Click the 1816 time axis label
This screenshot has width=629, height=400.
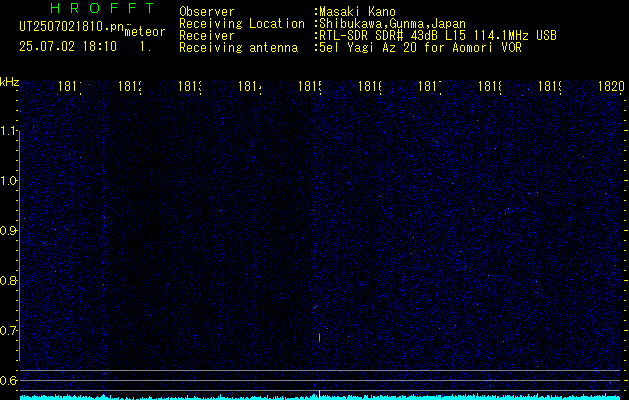click(370, 86)
